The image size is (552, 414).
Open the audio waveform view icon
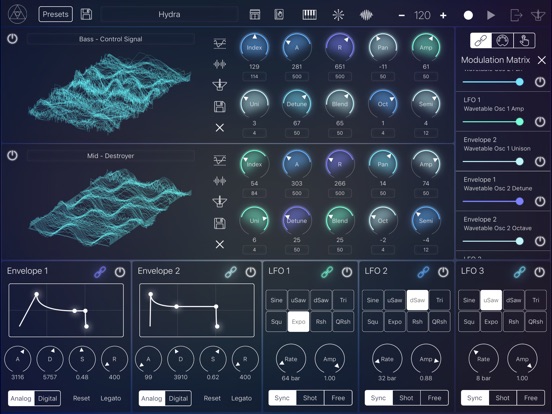[x=366, y=15]
